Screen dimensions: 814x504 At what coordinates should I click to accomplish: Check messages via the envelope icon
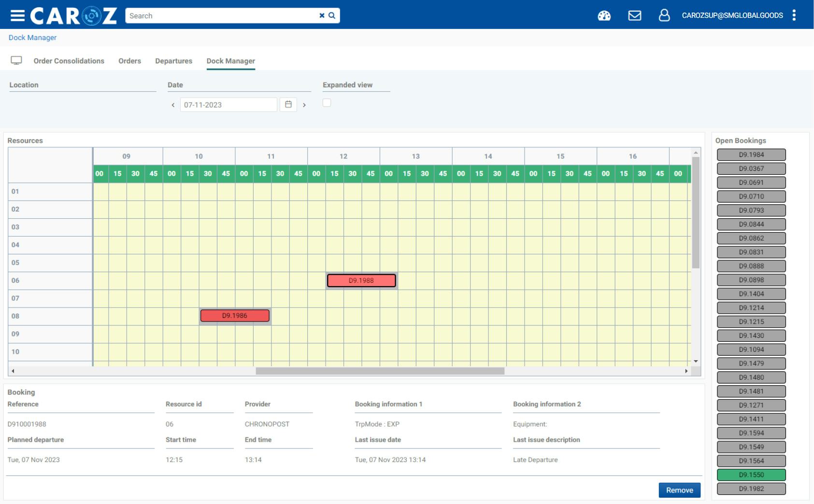[x=635, y=15]
